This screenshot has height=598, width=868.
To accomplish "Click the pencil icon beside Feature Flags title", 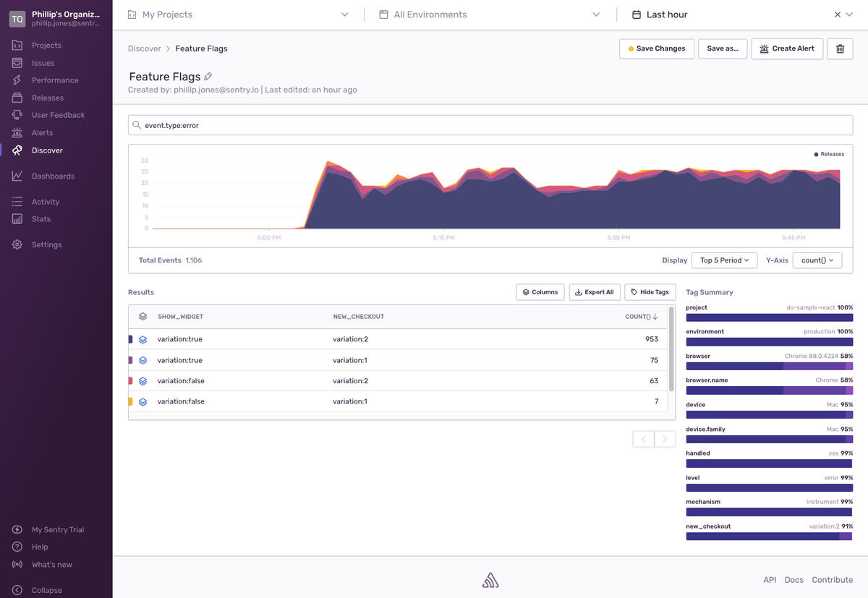I will [x=208, y=77].
